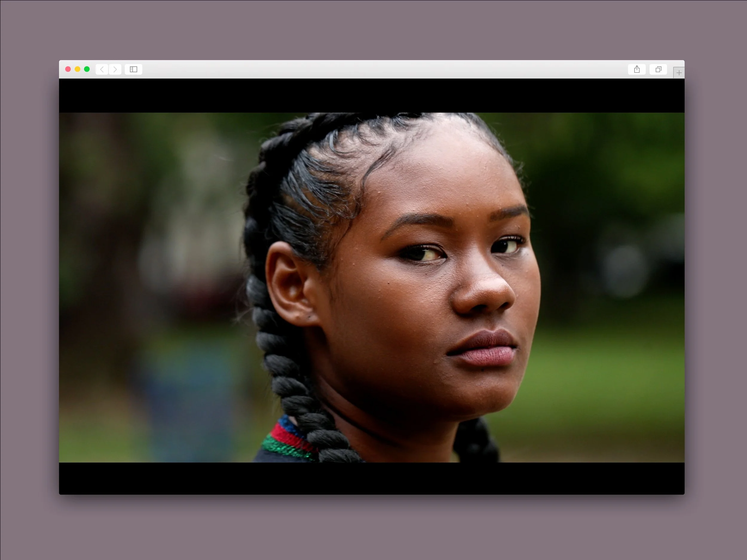Open the navigation back chevron

[x=102, y=70]
